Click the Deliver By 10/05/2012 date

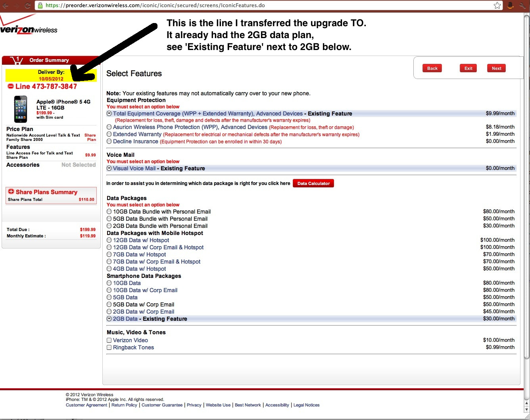(51, 79)
